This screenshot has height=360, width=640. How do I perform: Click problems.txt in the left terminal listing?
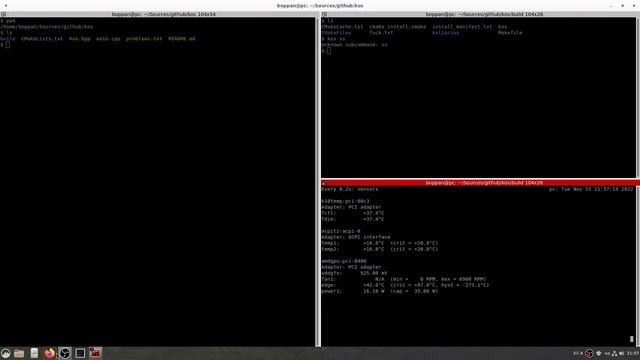tap(144, 39)
